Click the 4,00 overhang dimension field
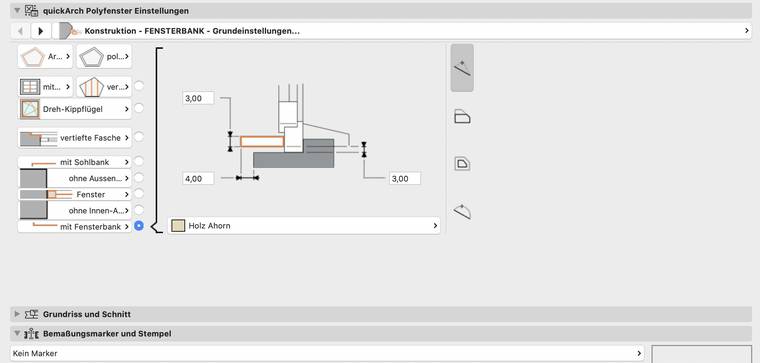This screenshot has height=363, width=760. (x=198, y=179)
